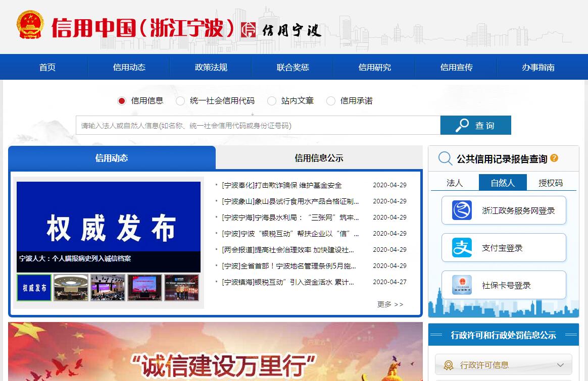Screen dimensions: 588x381
Task: Open the 更多 >> news link
Action: point(390,304)
